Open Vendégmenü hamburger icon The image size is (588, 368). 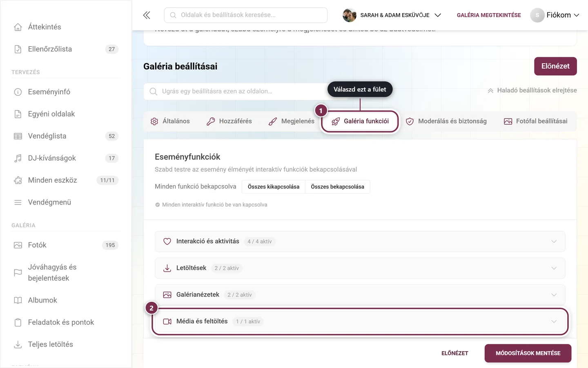(x=18, y=202)
